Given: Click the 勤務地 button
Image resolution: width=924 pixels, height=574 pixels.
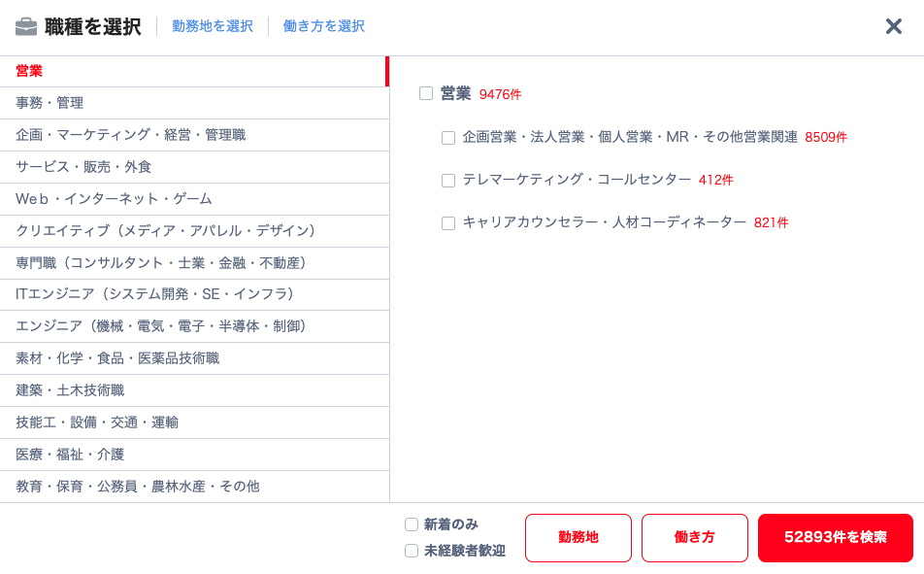Looking at the screenshot, I should pos(578,537).
